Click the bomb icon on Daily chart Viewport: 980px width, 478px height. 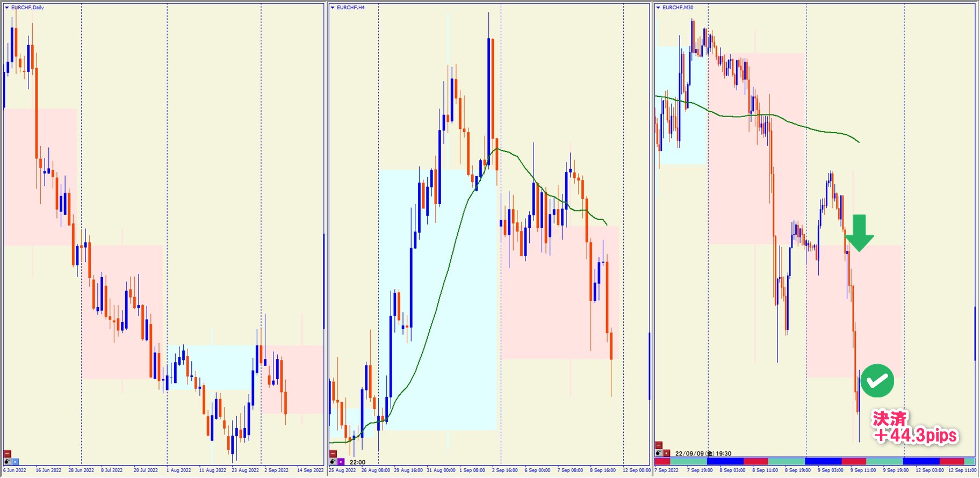point(8,461)
